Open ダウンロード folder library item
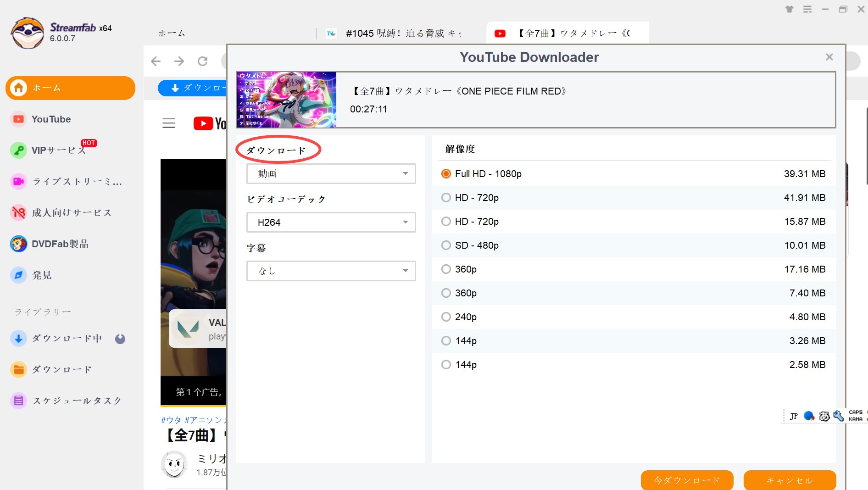868x490 pixels. pyautogui.click(x=51, y=370)
